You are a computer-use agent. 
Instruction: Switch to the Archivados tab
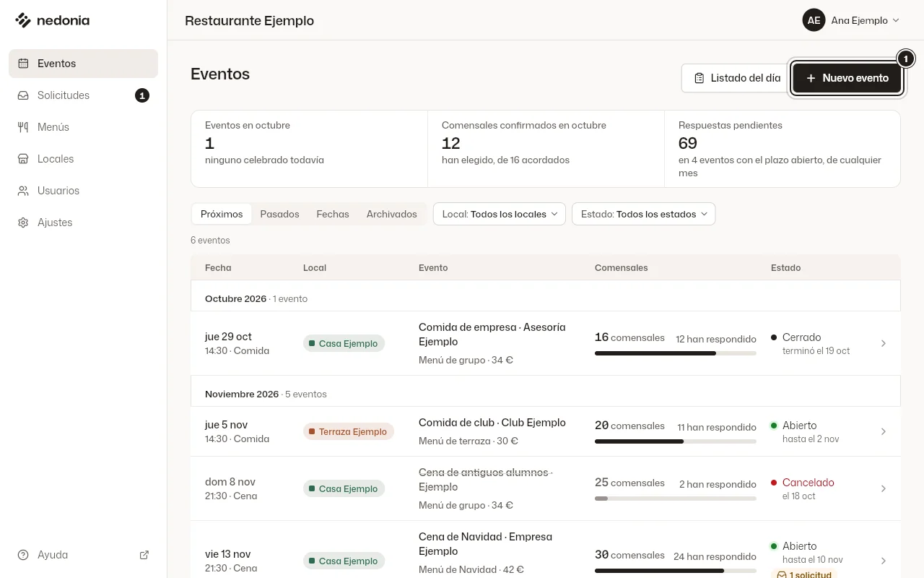click(392, 214)
